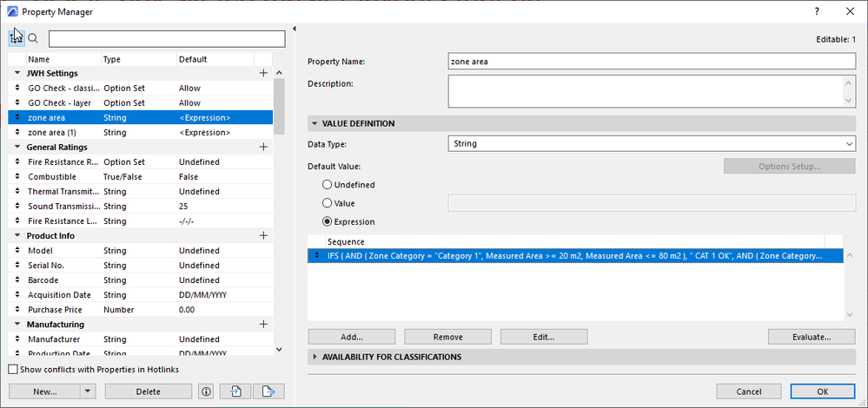The image size is (868, 408).
Task: Select the Manufacturer property row
Action: [141, 339]
